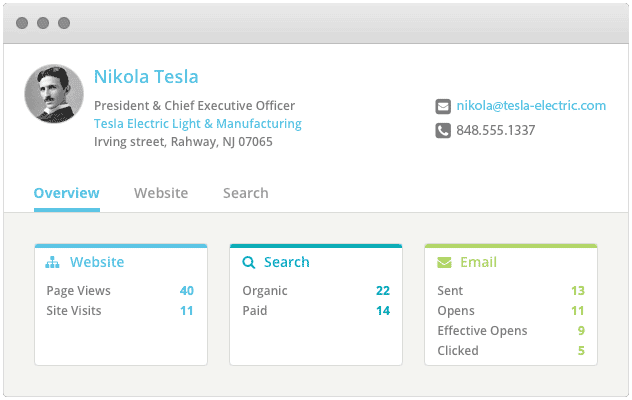The image size is (632, 400).
Task: Open the Tesla Electric Light & Manufacturing link
Action: [x=197, y=124]
